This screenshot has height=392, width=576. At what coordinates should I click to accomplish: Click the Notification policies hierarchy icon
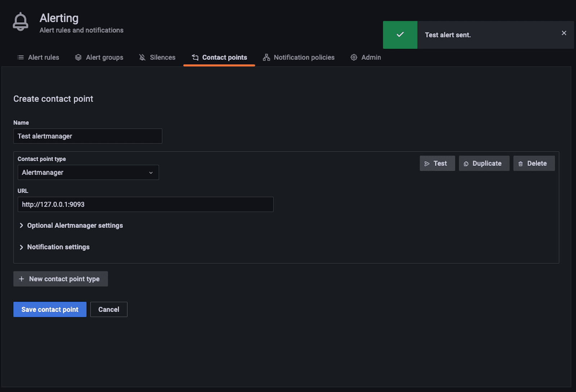click(x=266, y=58)
